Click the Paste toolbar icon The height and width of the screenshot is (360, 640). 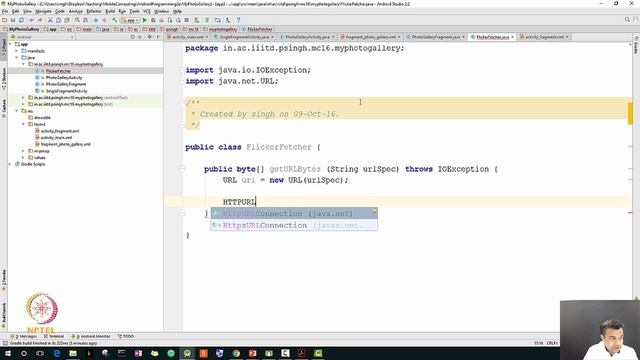pos(67,20)
